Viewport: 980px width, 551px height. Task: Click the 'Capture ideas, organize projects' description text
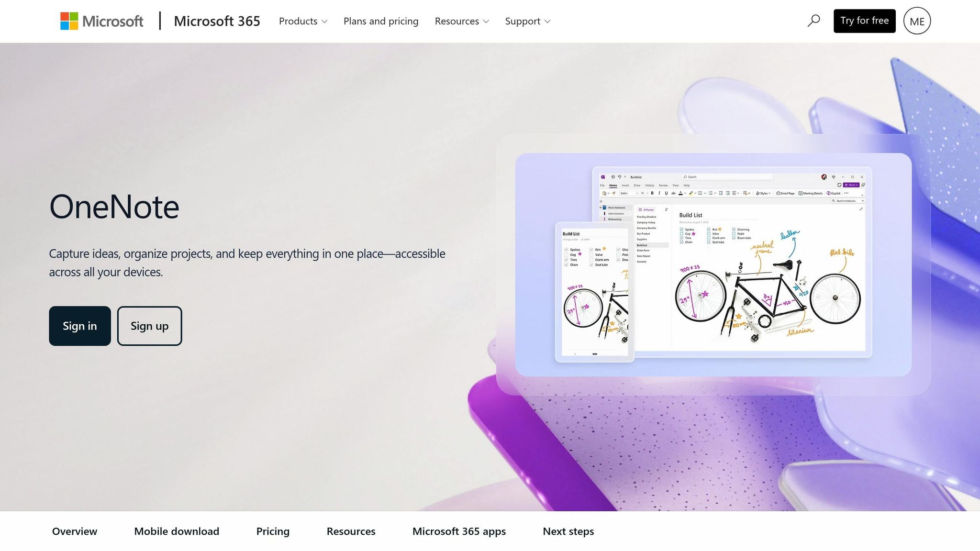tap(247, 263)
